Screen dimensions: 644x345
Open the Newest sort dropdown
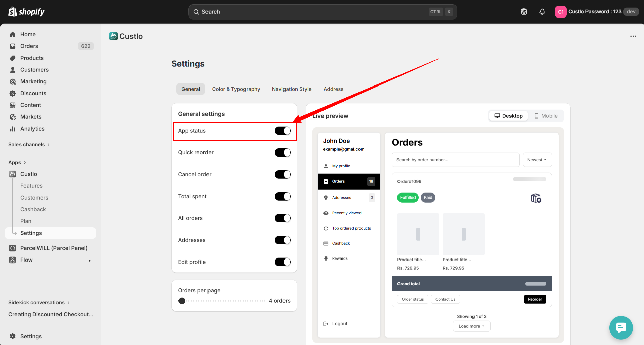[537, 160]
